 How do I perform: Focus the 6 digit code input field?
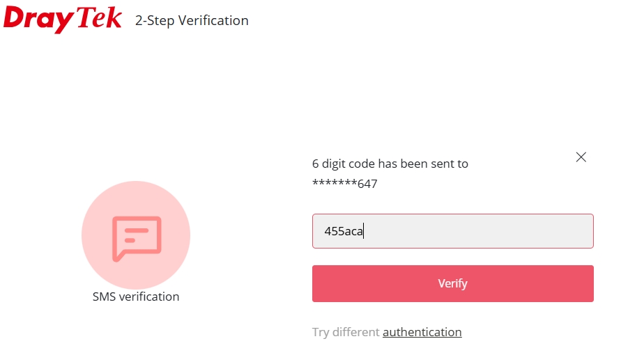(x=452, y=231)
